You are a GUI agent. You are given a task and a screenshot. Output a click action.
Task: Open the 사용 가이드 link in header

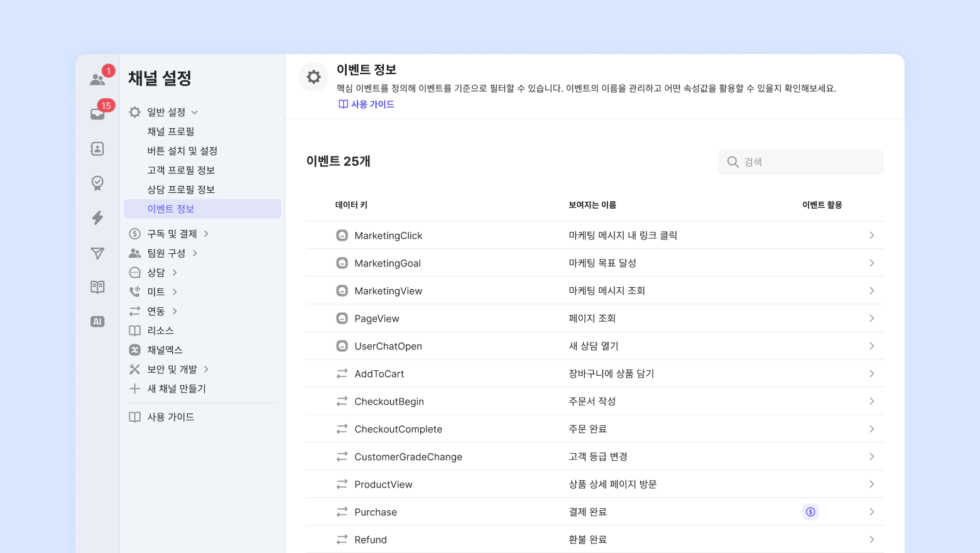tap(367, 104)
